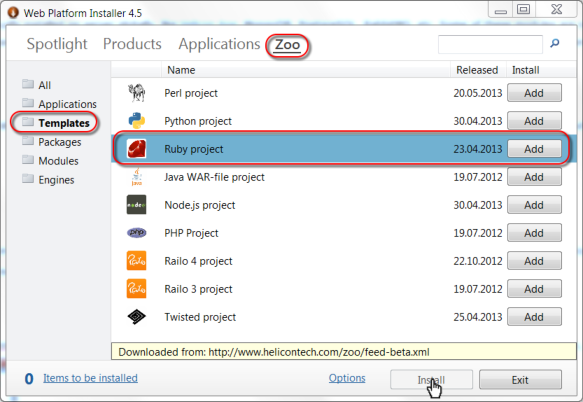Select the Templates category label
Image resolution: width=583 pixels, height=402 pixels.
coord(64,123)
